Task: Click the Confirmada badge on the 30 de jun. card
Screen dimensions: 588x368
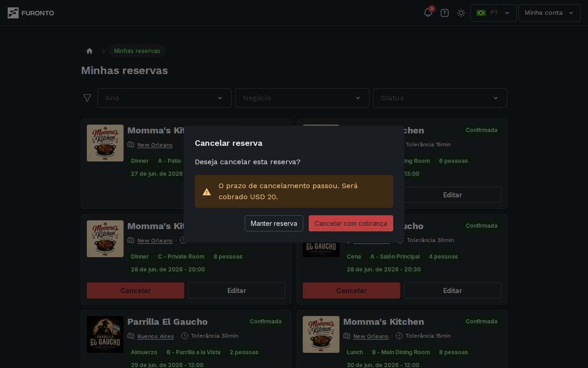Action: pos(481,322)
